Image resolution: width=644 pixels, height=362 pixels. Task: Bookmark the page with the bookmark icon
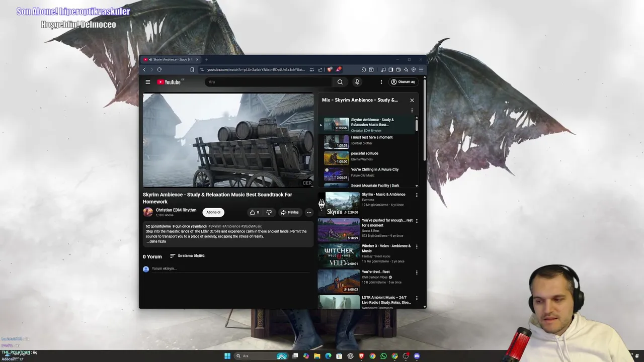pos(192,70)
